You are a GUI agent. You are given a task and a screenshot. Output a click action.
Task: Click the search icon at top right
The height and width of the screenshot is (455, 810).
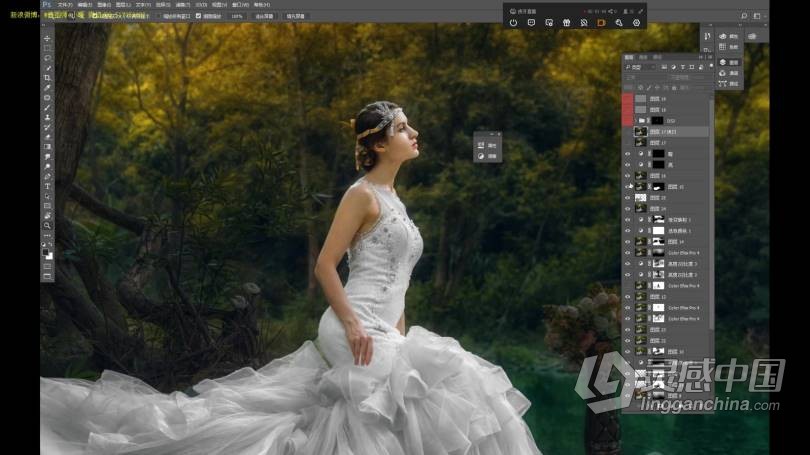click(744, 16)
